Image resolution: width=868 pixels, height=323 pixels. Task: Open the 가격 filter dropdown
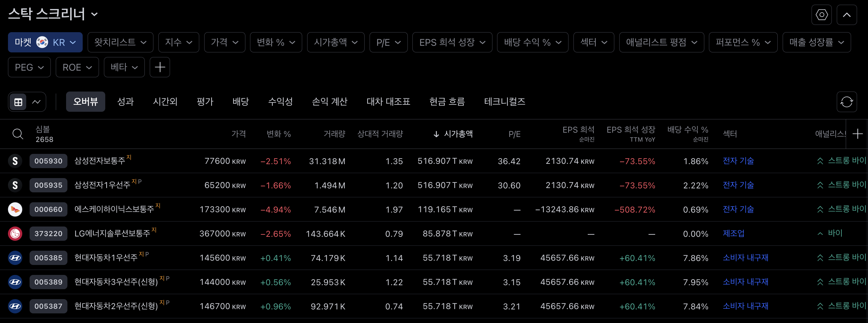coord(224,42)
